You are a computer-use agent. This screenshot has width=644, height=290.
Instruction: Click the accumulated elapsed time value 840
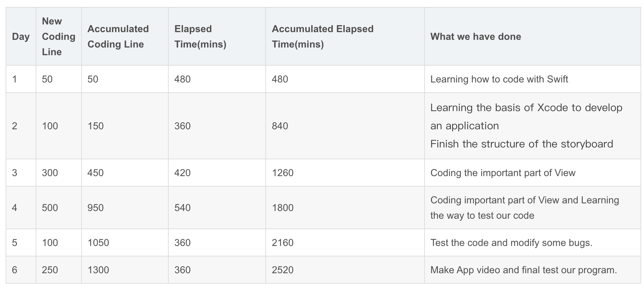pos(280,126)
